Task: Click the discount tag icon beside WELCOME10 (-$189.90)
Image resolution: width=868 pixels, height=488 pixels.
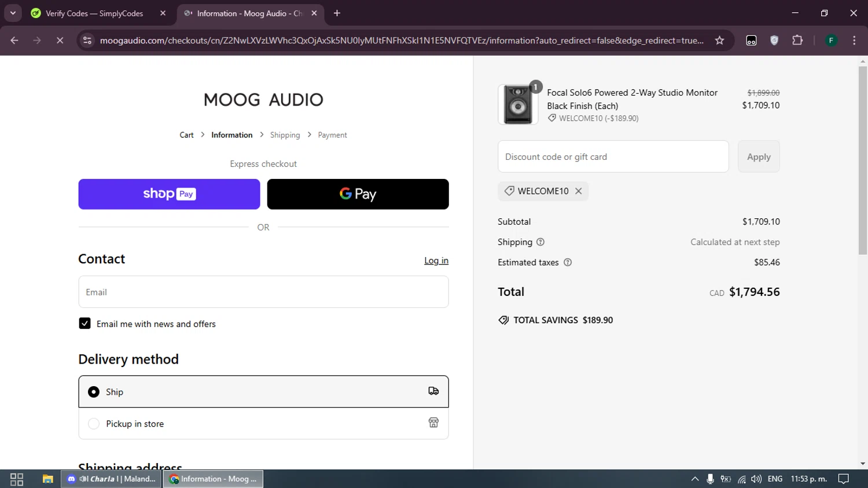Action: coord(552,118)
